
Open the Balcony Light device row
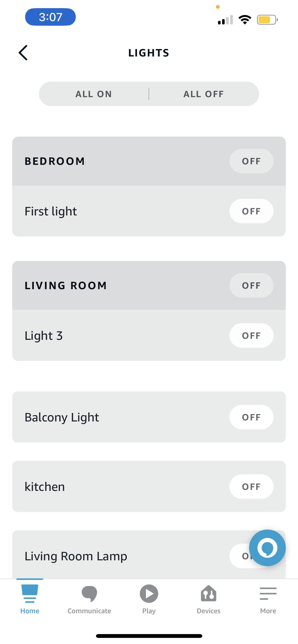[62, 417]
